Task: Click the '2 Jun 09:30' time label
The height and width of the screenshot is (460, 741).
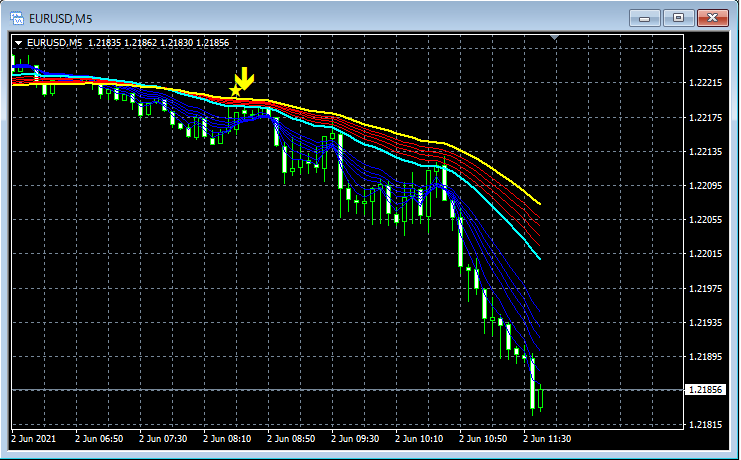Action: pos(355,439)
